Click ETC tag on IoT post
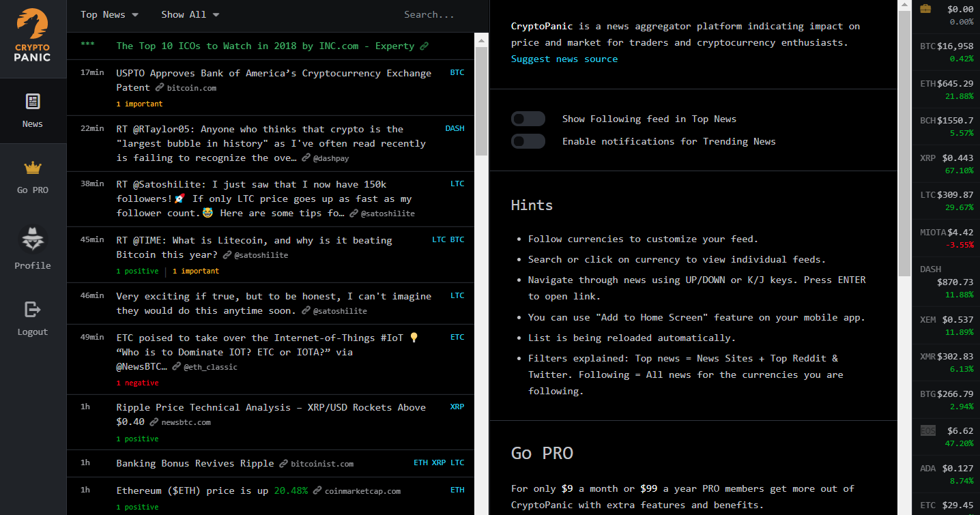Viewport: 980px width, 515px height. (457, 337)
